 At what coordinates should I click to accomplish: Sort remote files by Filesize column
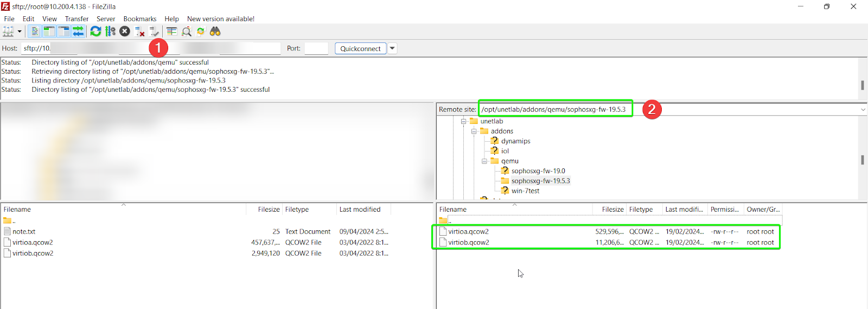[609, 209]
